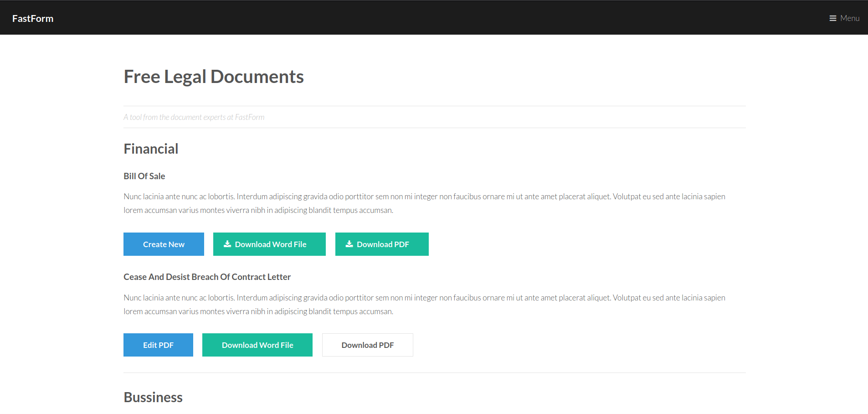Click the Bill Of Sale description paragraph
Image resolution: width=868 pixels, height=414 pixels.
click(x=424, y=203)
